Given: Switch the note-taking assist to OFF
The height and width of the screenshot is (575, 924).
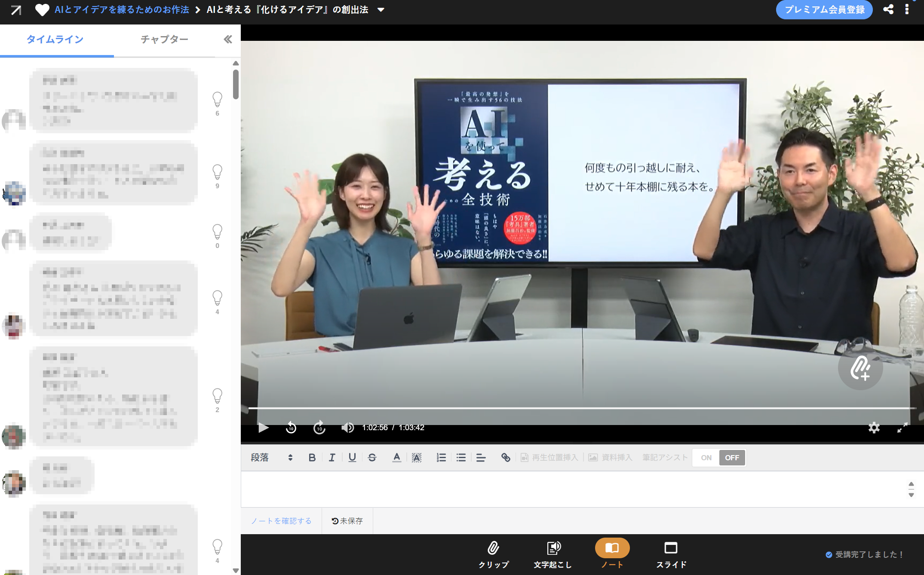Looking at the screenshot, I should point(732,458).
